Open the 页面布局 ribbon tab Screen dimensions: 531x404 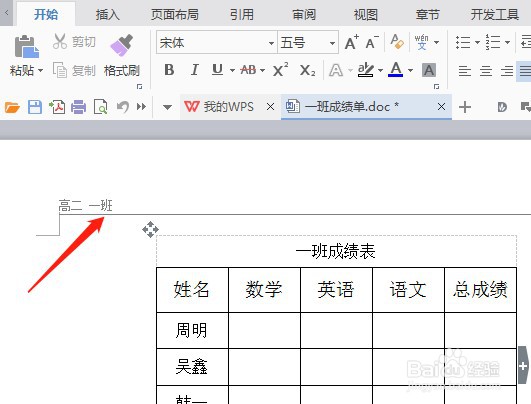[175, 15]
